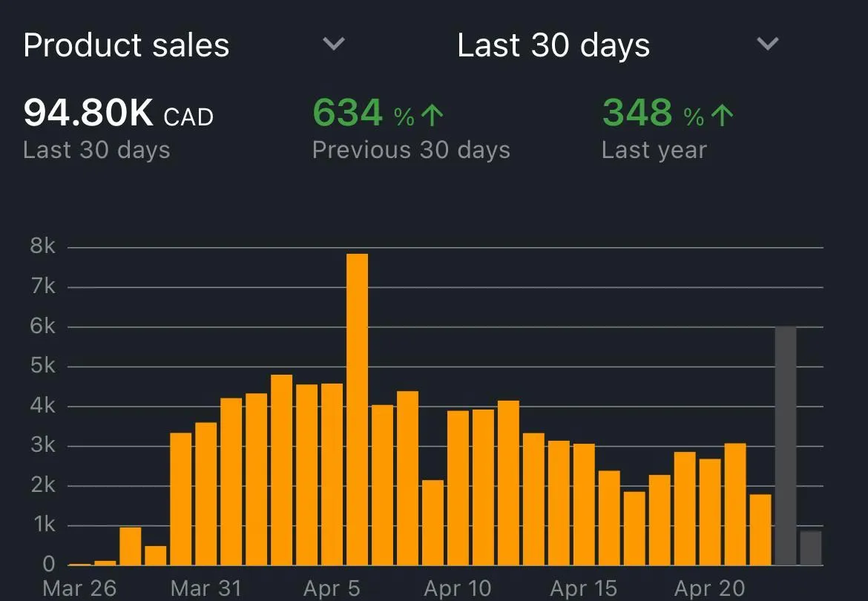This screenshot has width=868, height=601.
Task: Select the orange bar above Apr 15 label
Action: pos(584,505)
